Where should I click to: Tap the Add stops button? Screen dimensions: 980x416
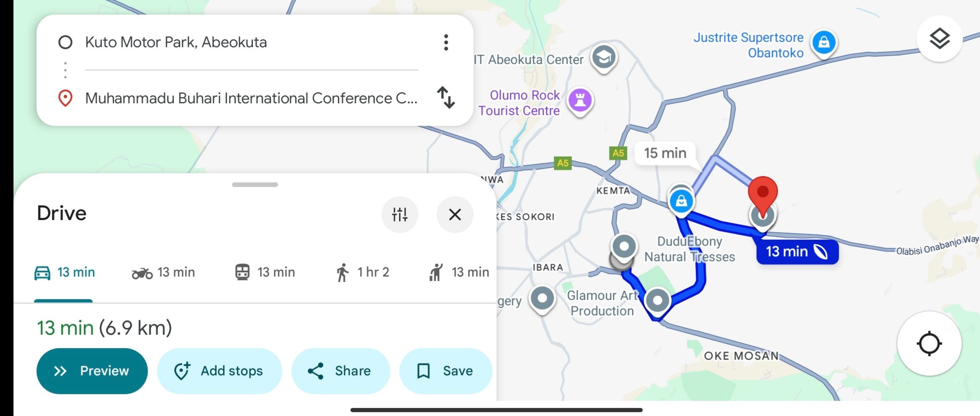click(219, 371)
